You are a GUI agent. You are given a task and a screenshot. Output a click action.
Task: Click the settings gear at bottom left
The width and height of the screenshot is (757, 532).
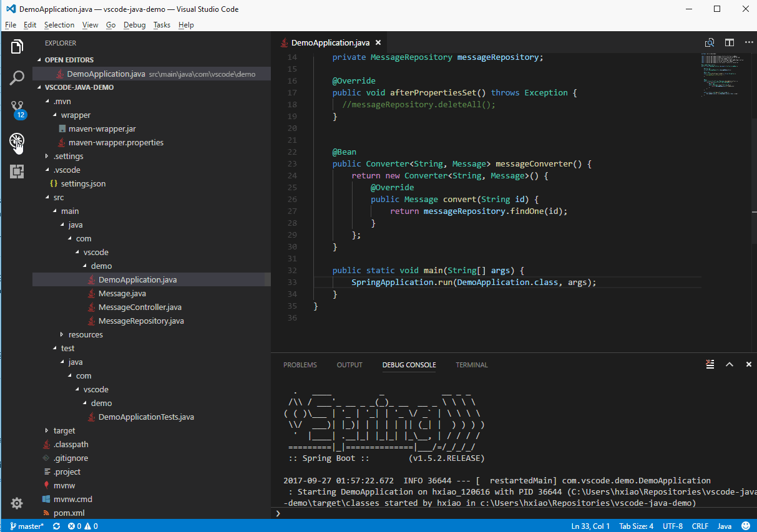tap(17, 503)
